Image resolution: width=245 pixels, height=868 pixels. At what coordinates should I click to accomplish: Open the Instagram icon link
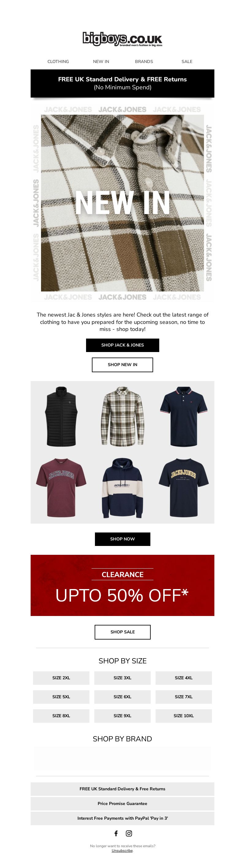129,833
